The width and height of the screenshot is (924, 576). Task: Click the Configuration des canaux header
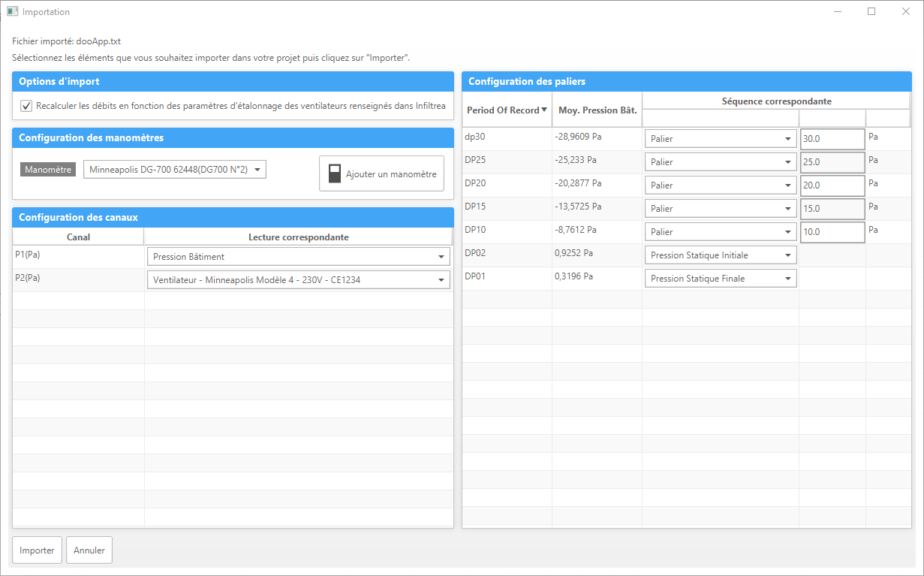point(233,217)
